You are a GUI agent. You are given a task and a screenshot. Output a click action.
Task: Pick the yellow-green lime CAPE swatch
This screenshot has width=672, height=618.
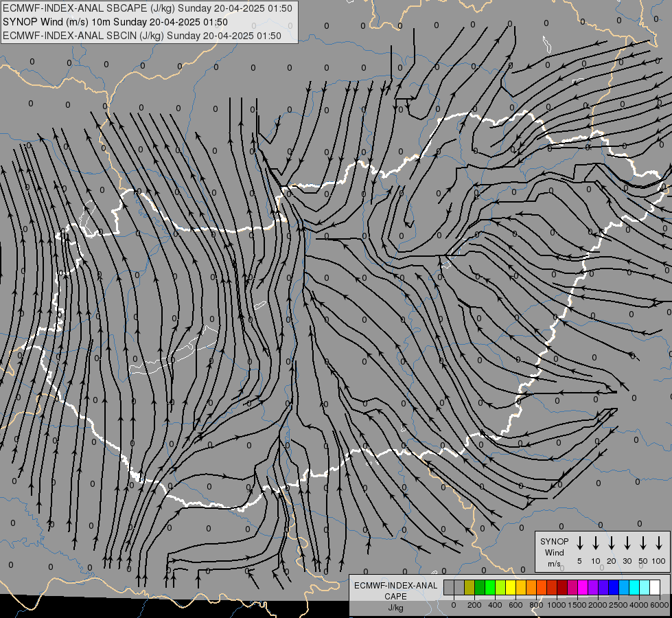click(500, 587)
